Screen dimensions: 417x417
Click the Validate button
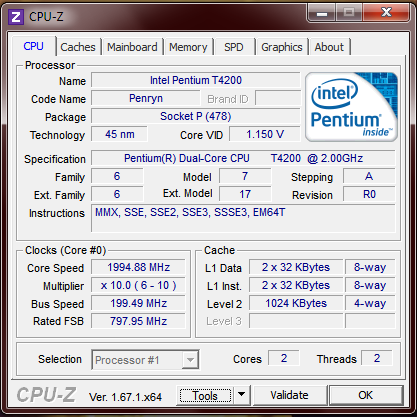[x=289, y=395]
